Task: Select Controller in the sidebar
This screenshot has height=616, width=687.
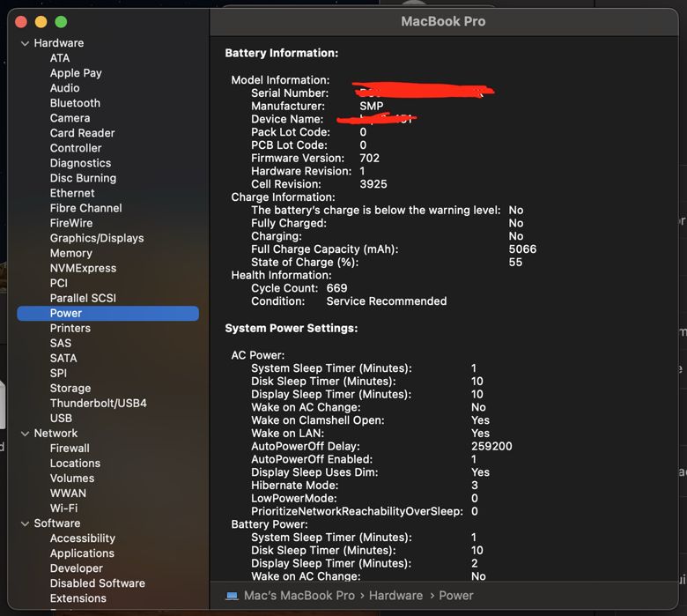Action: point(76,148)
